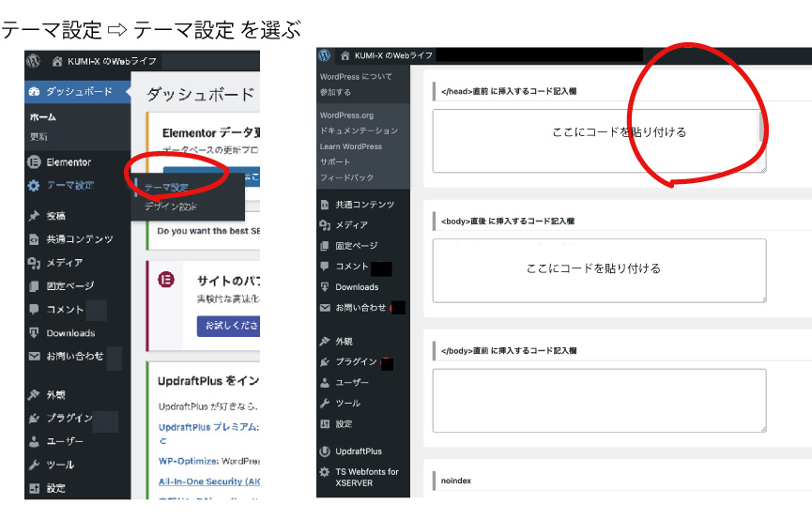Click home icon beside KUMI-X in right screenshot
The width and height of the screenshot is (812, 520).
(345, 55)
